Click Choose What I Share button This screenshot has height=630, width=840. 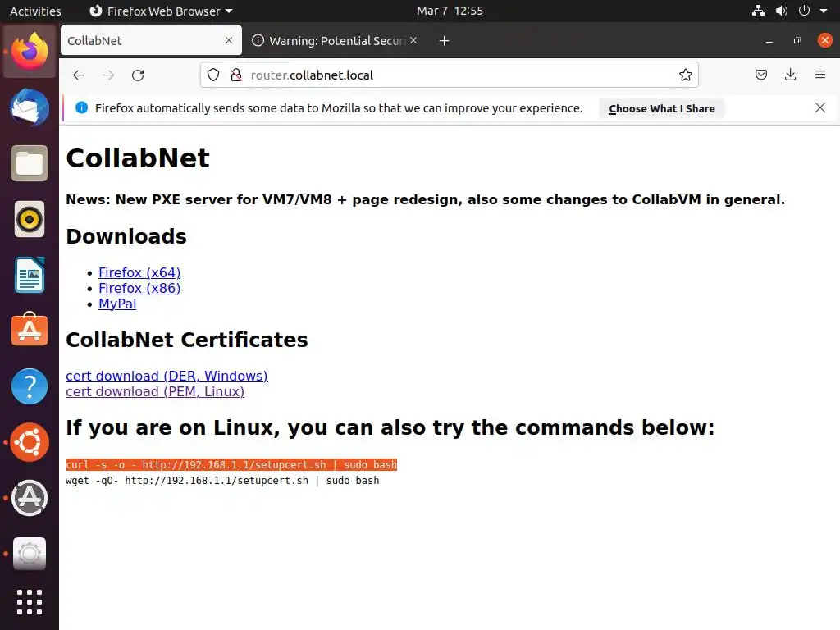[x=662, y=109]
